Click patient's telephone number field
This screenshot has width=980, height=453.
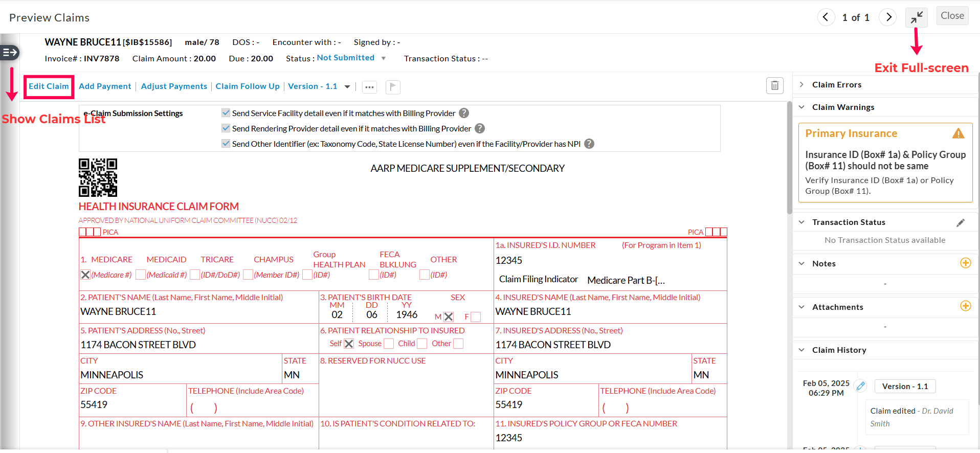click(204, 407)
